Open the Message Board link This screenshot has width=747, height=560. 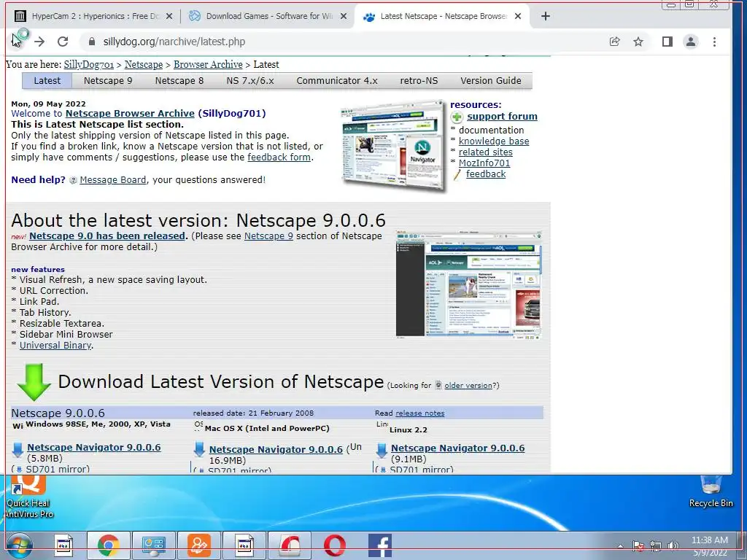(x=113, y=179)
